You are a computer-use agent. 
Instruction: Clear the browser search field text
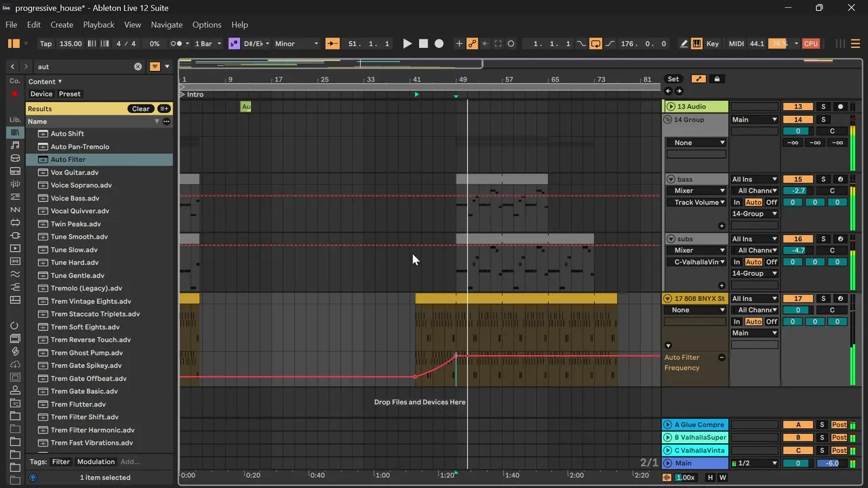(x=138, y=66)
